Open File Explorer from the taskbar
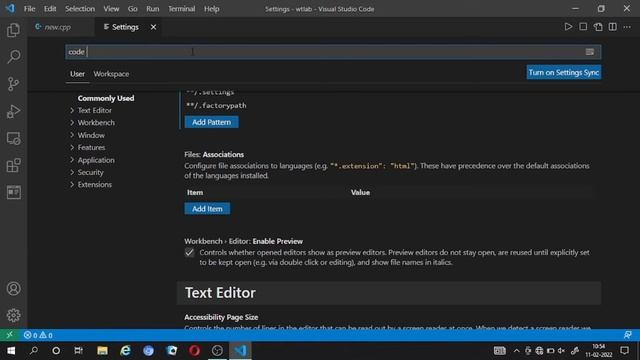 pos(102,351)
